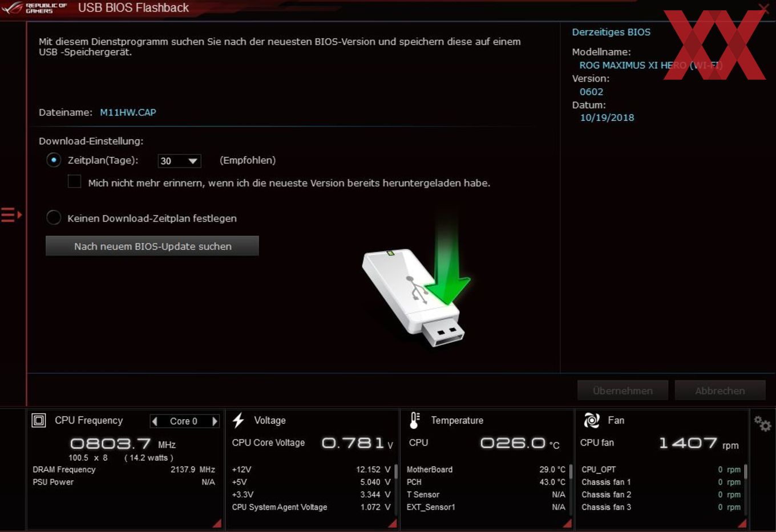
Task: Check 'Mich nicht mehr erinnern' checkbox
Action: point(74,182)
